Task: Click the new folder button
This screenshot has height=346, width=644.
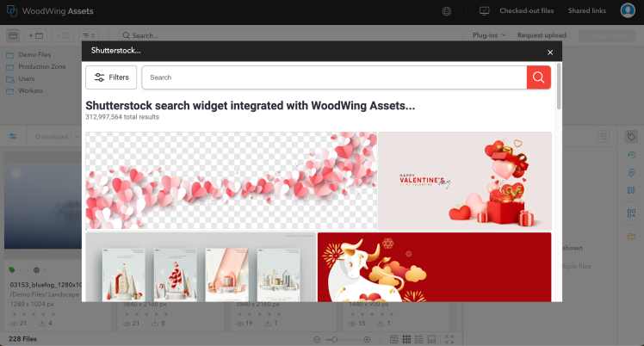Action: (36, 35)
